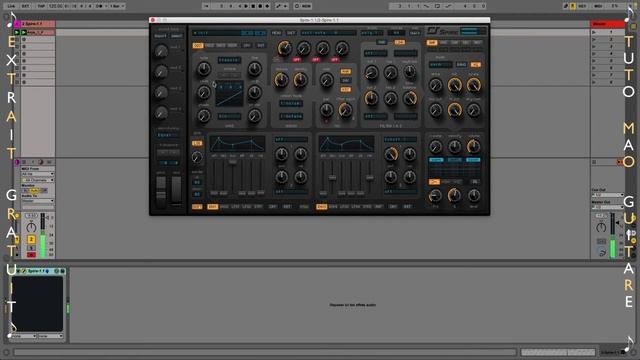This screenshot has height=360, width=640.
Task: Toggle the HQ button in shaper
Action: pyautogui.click(x=475, y=64)
